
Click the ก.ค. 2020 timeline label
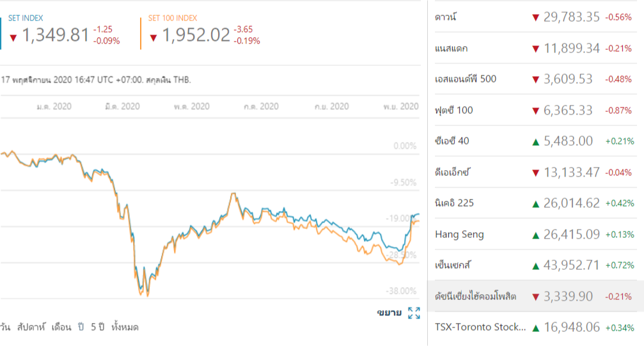[x=261, y=106]
